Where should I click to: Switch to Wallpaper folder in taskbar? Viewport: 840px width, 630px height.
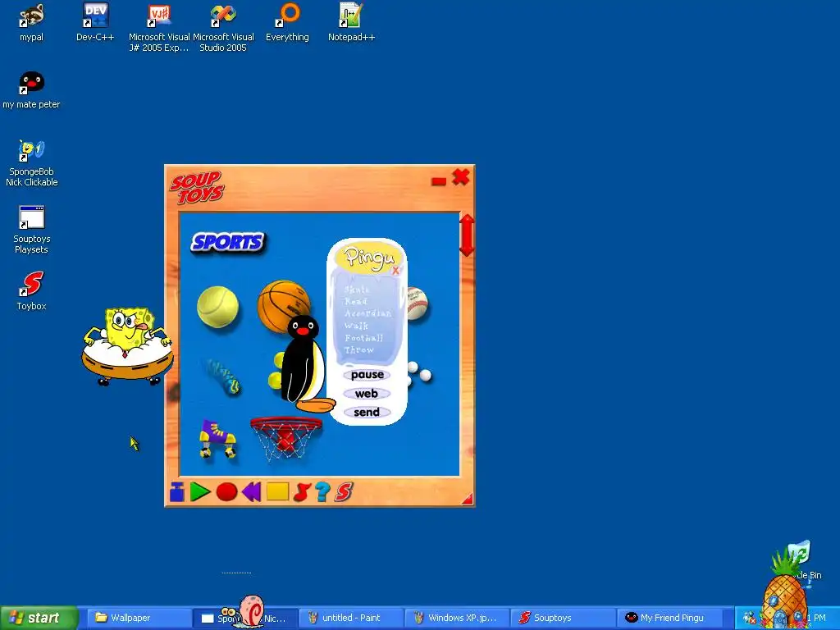pos(139,618)
